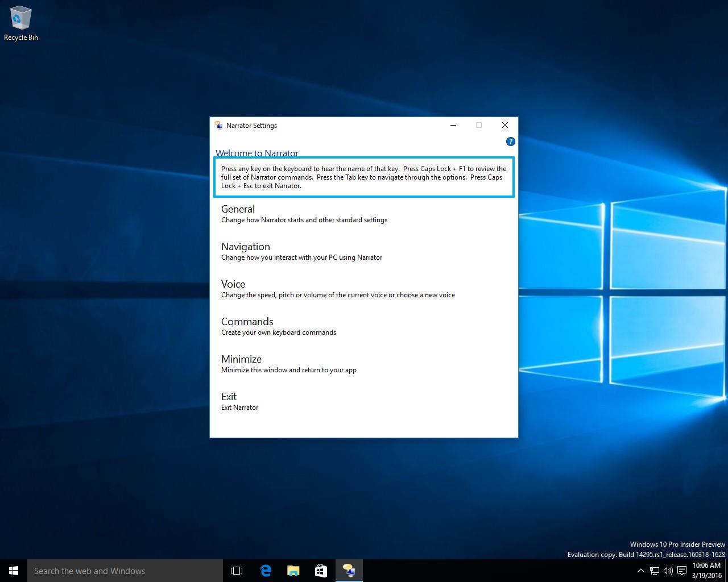Image resolution: width=728 pixels, height=582 pixels.
Task: Click the Narrator Settings title bar icon
Action: coord(218,126)
